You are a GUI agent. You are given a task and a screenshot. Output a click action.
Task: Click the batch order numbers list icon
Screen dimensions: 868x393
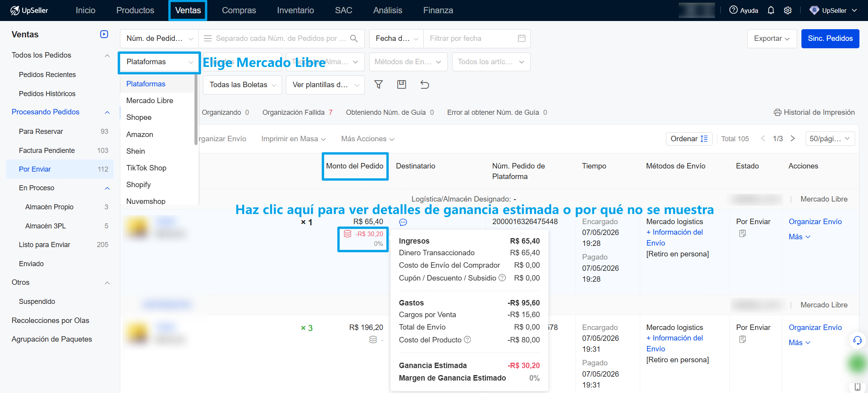tap(208, 39)
